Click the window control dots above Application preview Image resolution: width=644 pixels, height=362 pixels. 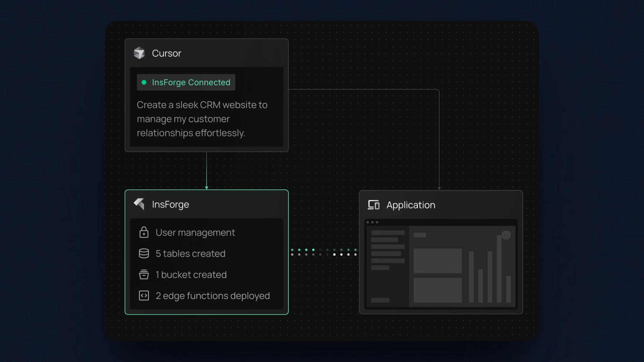372,222
